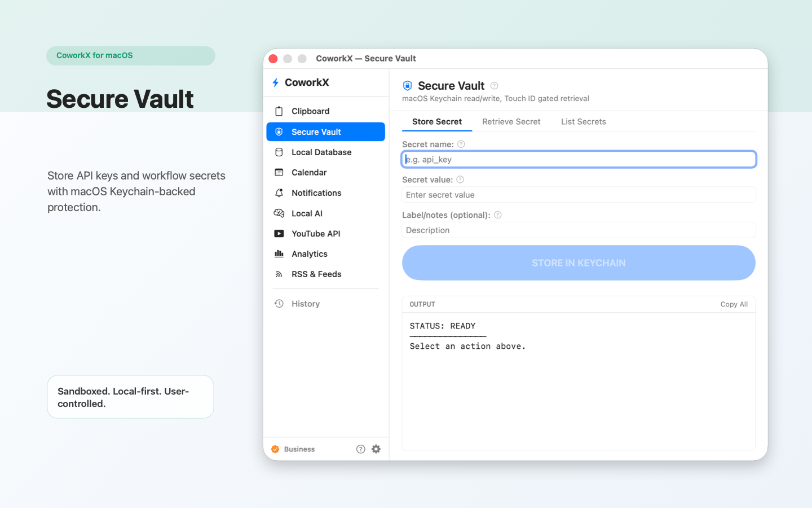This screenshot has width=812, height=508.
Task: Open settings with the gear icon
Action: pos(376,449)
